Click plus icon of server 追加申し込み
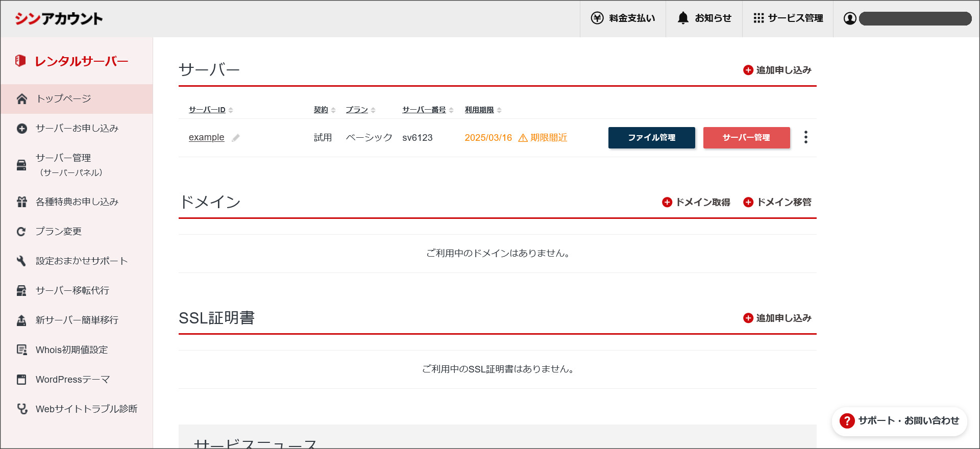Image resolution: width=980 pixels, height=449 pixels. pyautogui.click(x=748, y=70)
